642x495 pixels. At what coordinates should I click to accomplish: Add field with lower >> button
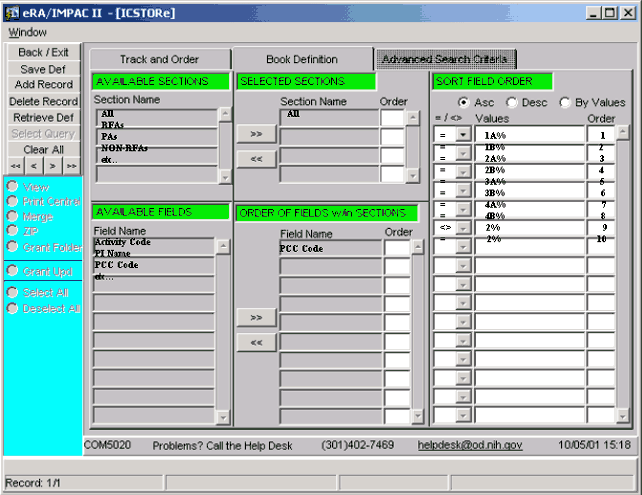(x=257, y=317)
